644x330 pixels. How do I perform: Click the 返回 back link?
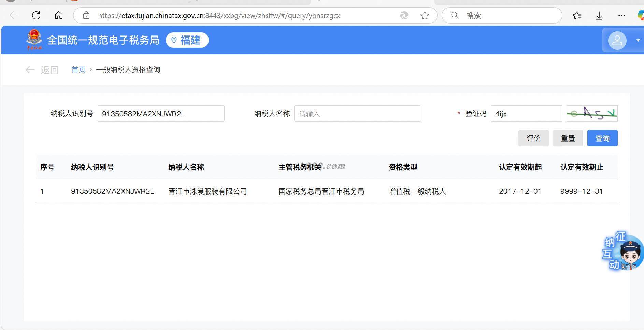pos(49,70)
